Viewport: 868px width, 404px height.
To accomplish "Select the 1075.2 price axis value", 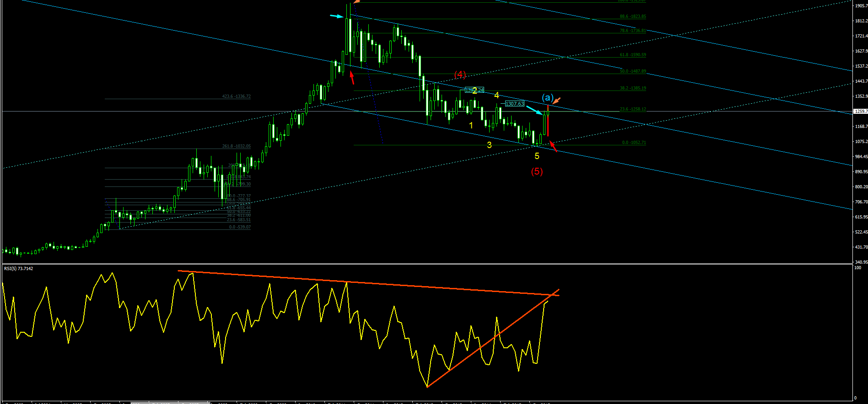I will 861,142.
